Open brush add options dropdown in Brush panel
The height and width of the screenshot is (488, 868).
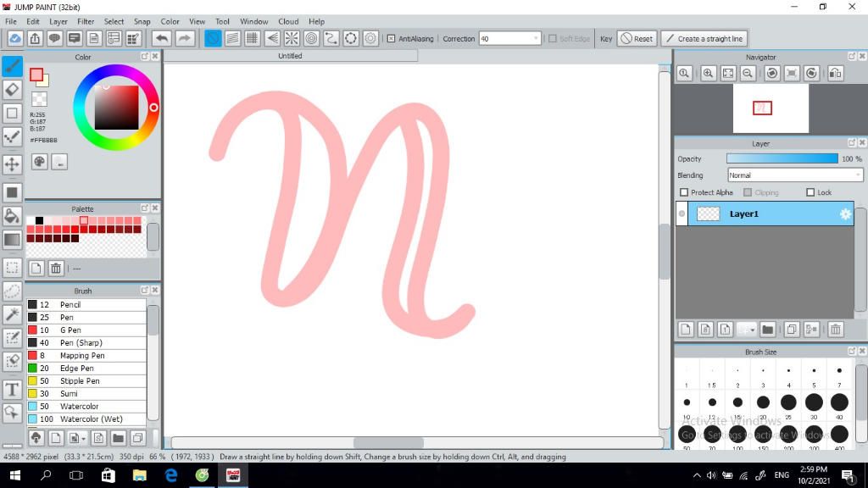pos(84,439)
